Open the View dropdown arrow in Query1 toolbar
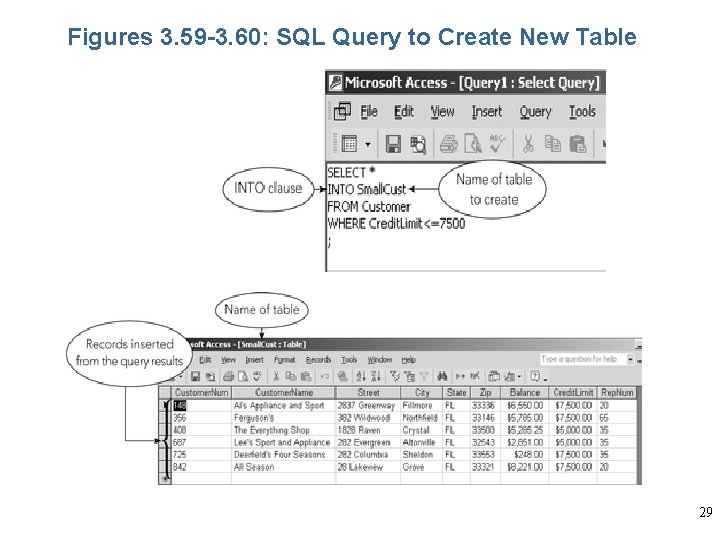The height and width of the screenshot is (540, 720). click(368, 145)
